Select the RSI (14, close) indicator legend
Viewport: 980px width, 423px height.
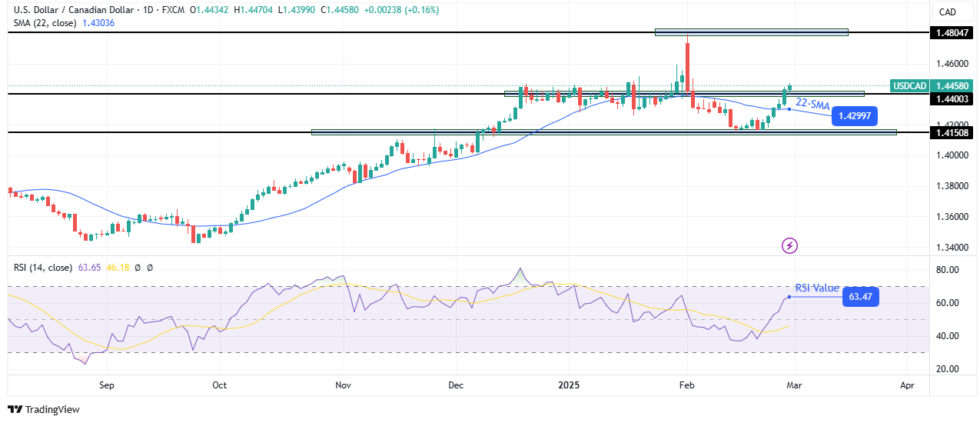pyautogui.click(x=42, y=268)
